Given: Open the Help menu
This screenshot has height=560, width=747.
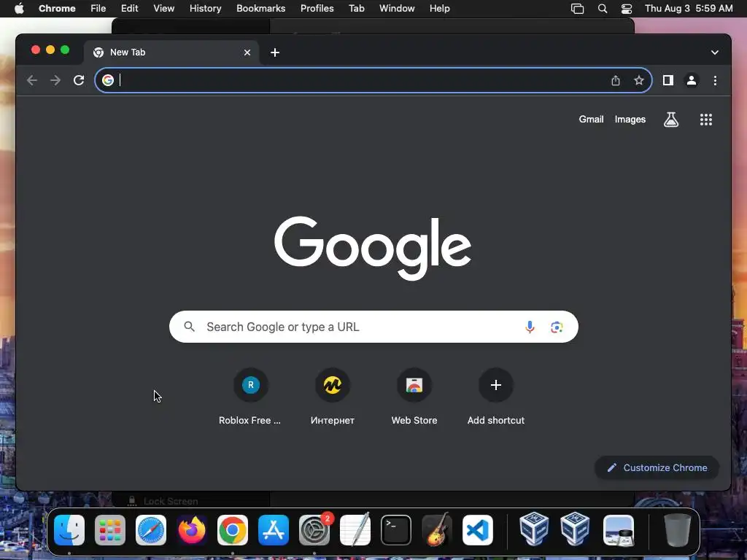Looking at the screenshot, I should tap(439, 9).
